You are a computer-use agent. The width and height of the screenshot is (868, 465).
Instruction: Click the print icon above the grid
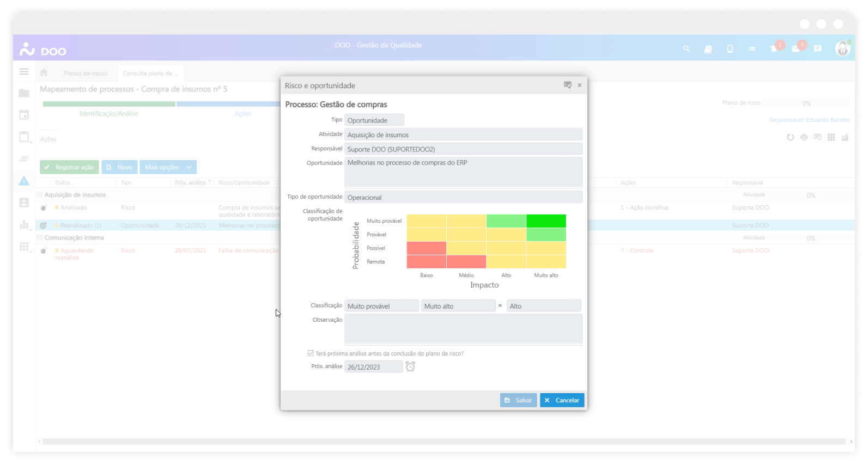[x=804, y=137]
